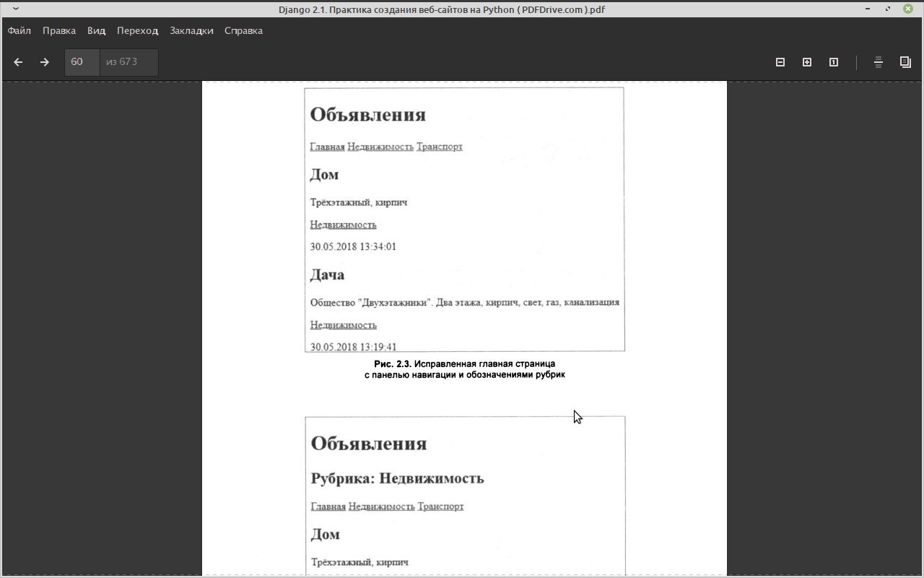The height and width of the screenshot is (578, 924).
Task: Click 'Трёхэтажный, кирпич' text in the lower figure
Action: [x=360, y=562]
